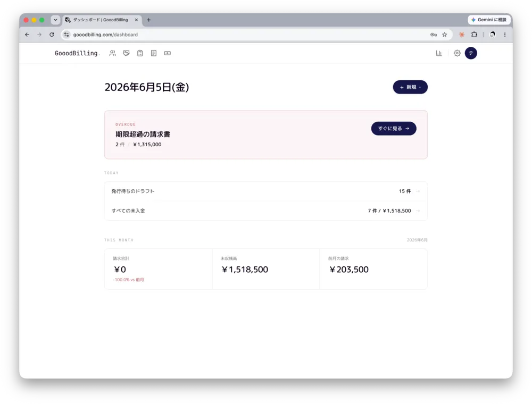Click the + 新規 dropdown button
The width and height of the screenshot is (532, 404).
point(410,87)
